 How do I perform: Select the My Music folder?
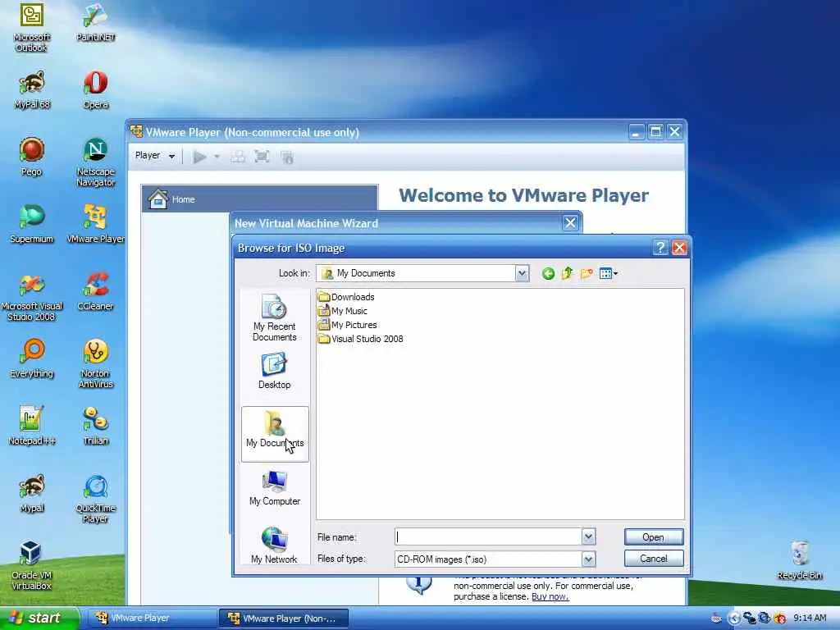[x=343, y=311]
